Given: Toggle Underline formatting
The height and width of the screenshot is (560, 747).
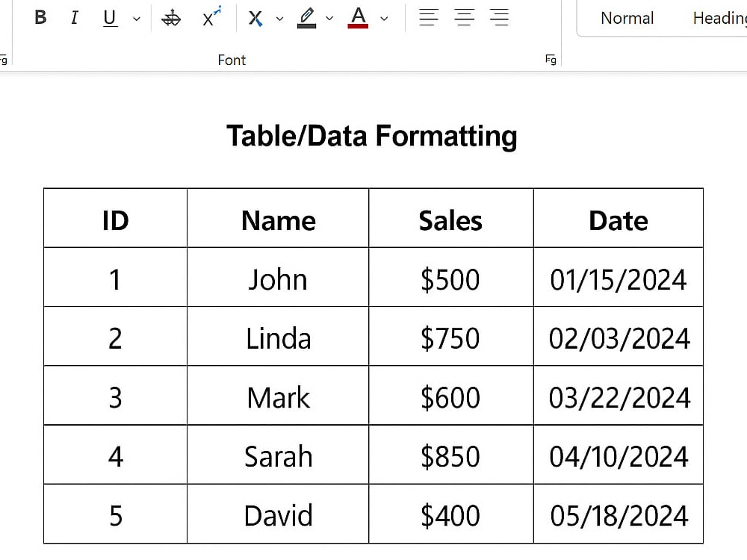Looking at the screenshot, I should click(110, 18).
